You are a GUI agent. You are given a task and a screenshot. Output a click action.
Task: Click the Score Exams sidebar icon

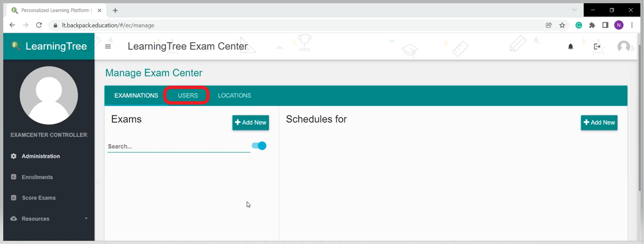tap(14, 198)
